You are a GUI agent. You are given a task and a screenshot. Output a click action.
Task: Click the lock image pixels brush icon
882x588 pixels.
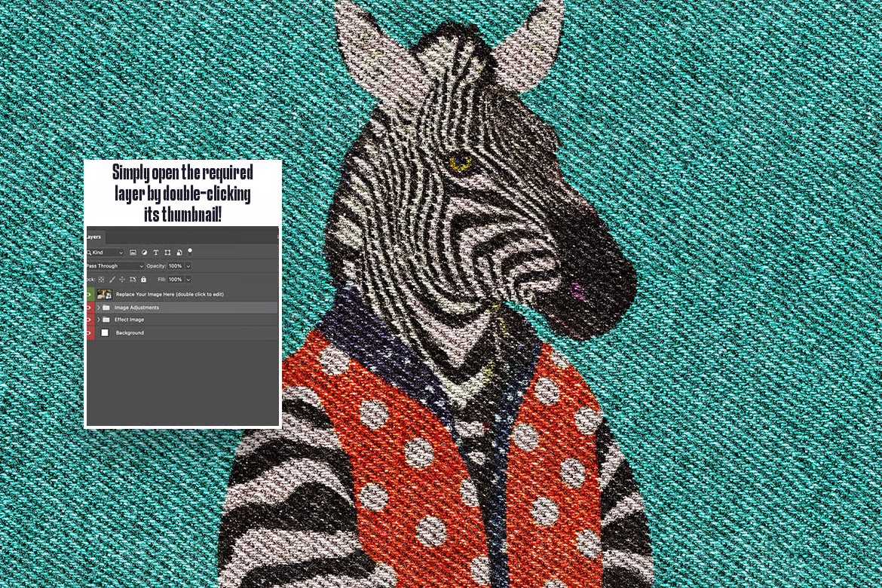pyautogui.click(x=112, y=280)
